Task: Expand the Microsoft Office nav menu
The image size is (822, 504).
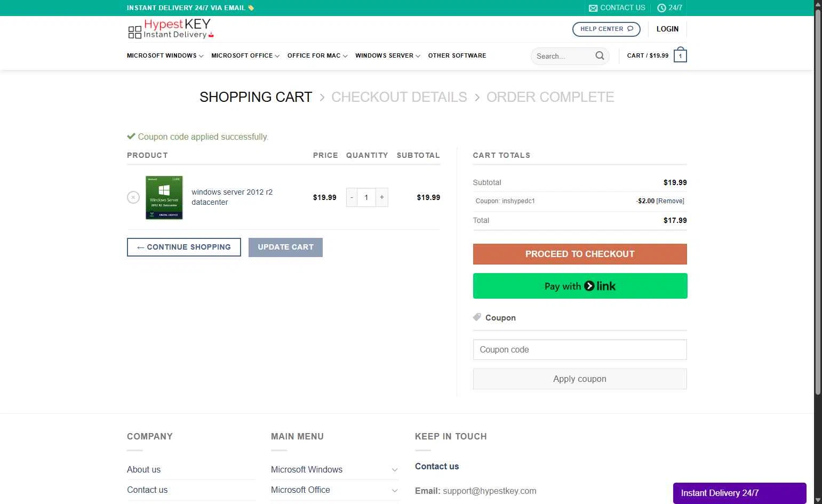Action: coord(245,55)
